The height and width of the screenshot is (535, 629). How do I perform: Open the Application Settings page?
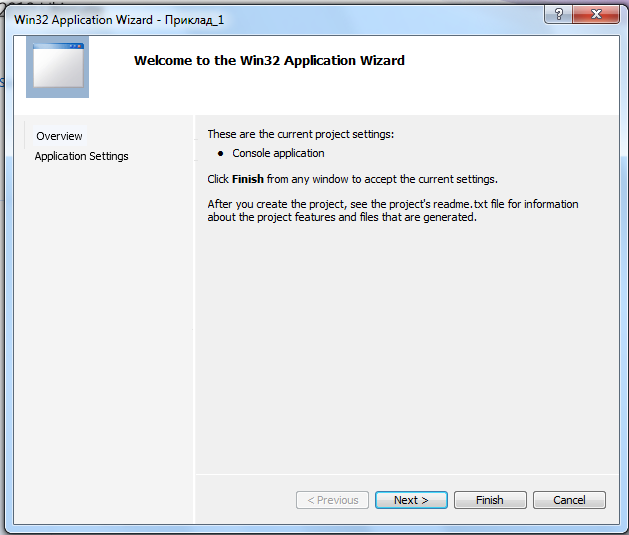(x=81, y=156)
